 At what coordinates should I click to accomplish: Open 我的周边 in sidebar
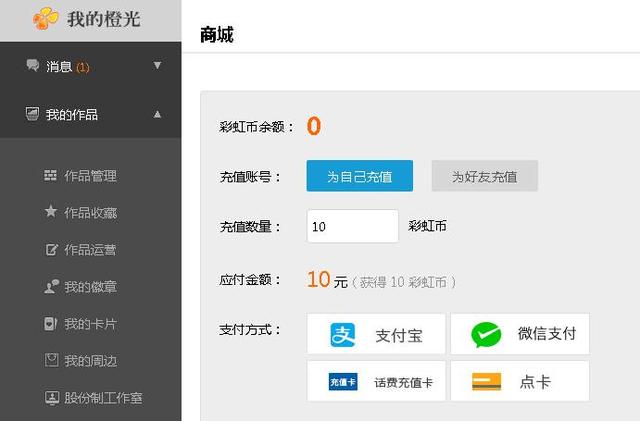click(x=91, y=361)
